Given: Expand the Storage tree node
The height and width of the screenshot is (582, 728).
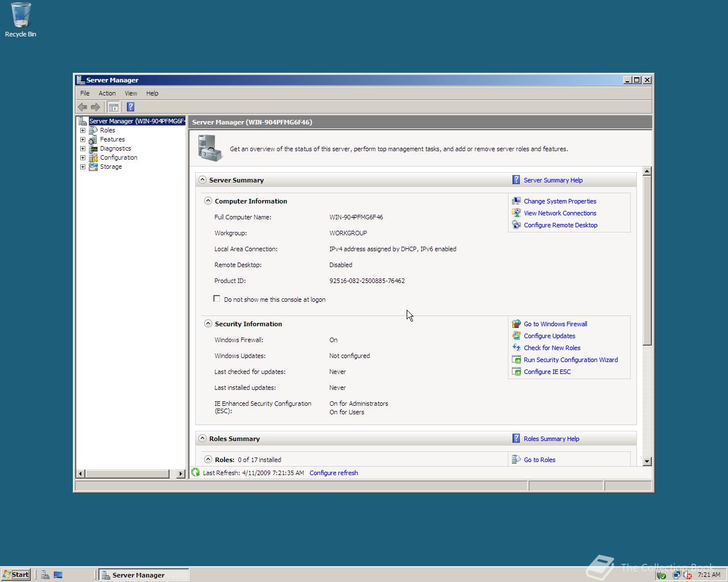Looking at the screenshot, I should 82,167.
